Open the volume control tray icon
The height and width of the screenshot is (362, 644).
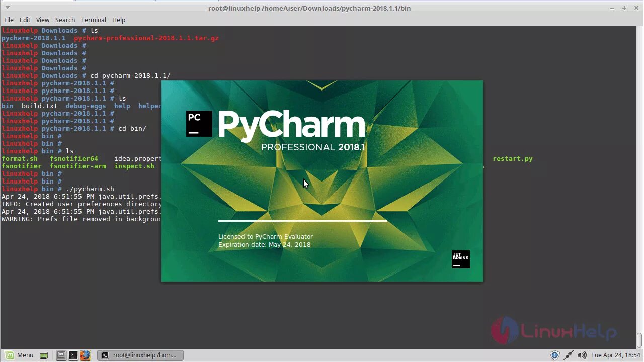(582, 355)
